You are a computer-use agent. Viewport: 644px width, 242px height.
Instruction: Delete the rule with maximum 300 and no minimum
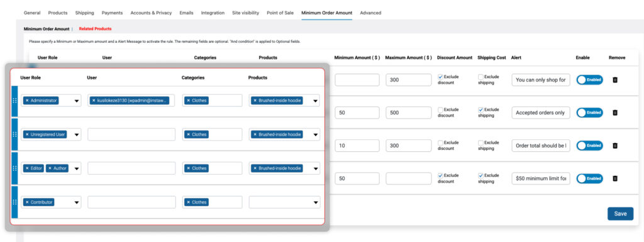(x=615, y=80)
